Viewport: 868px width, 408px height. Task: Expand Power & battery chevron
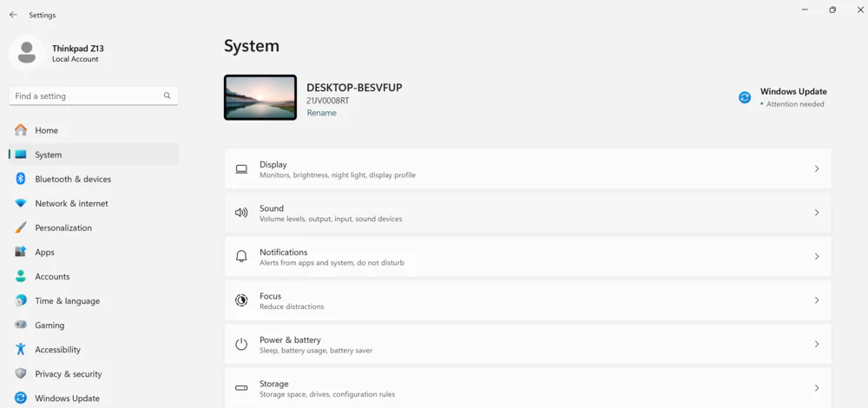click(x=817, y=344)
